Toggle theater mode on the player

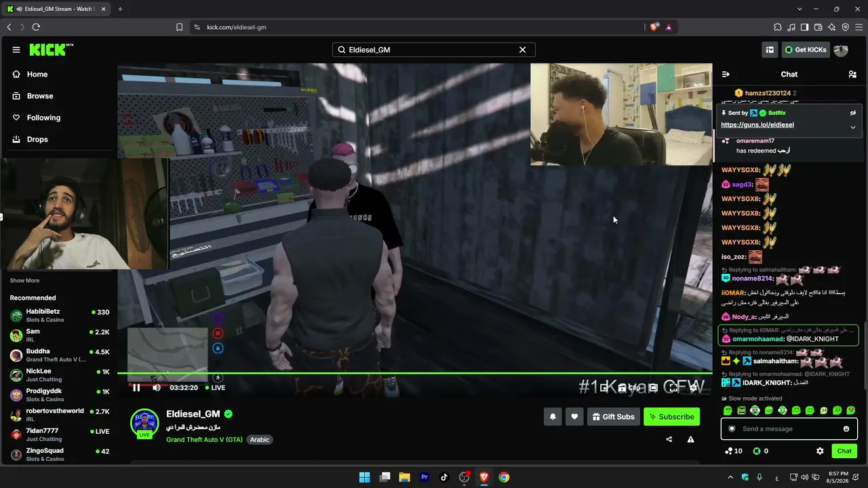[653, 388]
